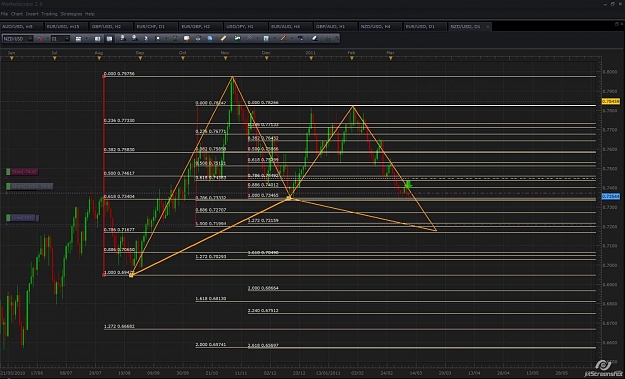Open the Insert menu
Image resolution: width=625 pixels, height=379 pixels.
coord(32,14)
